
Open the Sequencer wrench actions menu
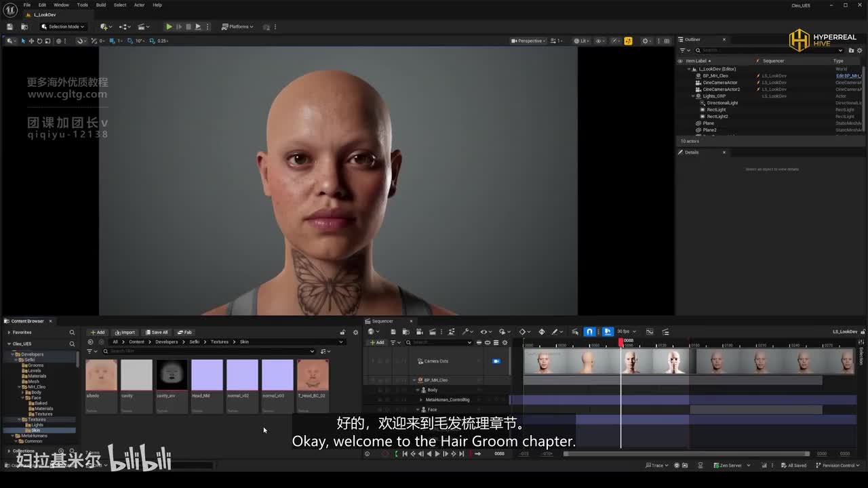click(467, 331)
